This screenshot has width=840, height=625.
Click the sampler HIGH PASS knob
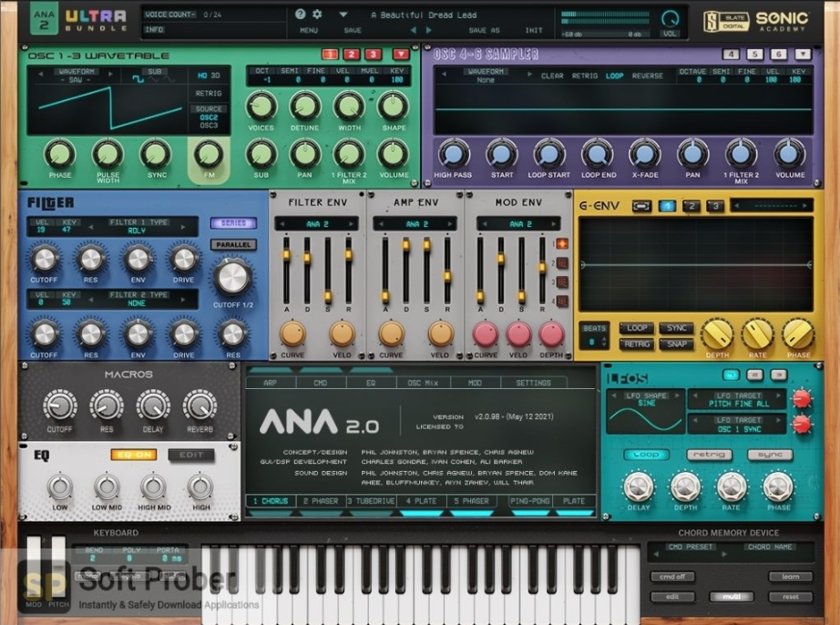tap(453, 154)
